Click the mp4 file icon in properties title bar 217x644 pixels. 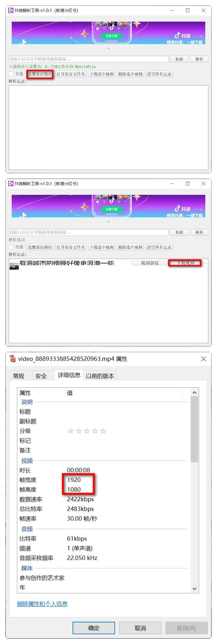[12, 359]
